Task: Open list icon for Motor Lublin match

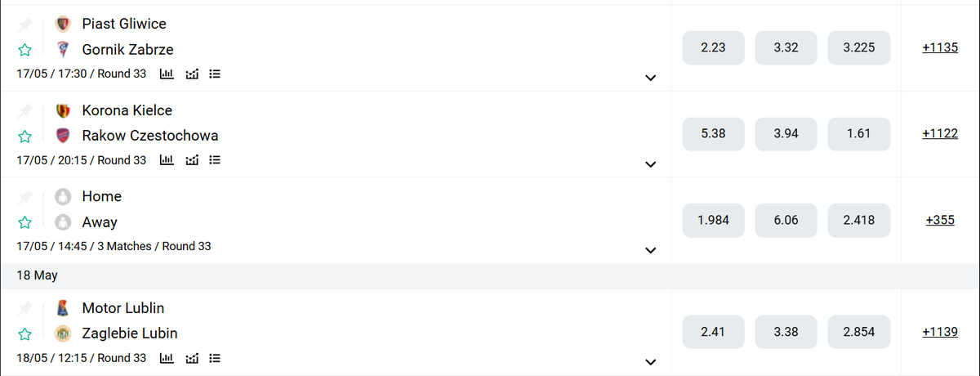Action: pyautogui.click(x=216, y=358)
